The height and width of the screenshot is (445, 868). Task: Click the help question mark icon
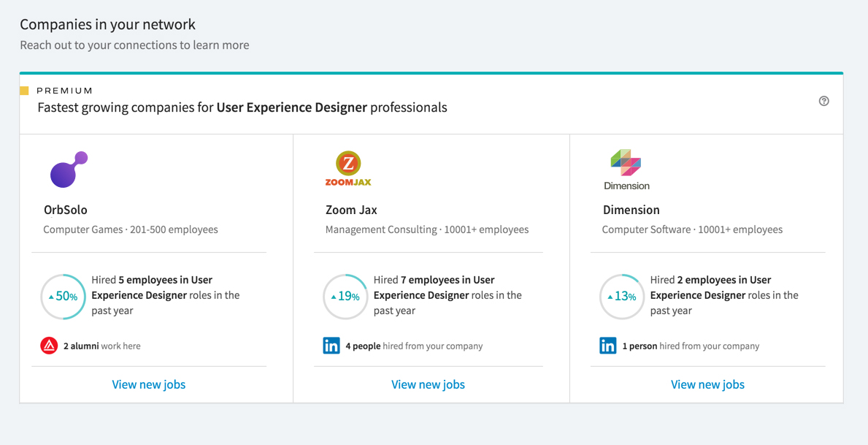(x=823, y=101)
